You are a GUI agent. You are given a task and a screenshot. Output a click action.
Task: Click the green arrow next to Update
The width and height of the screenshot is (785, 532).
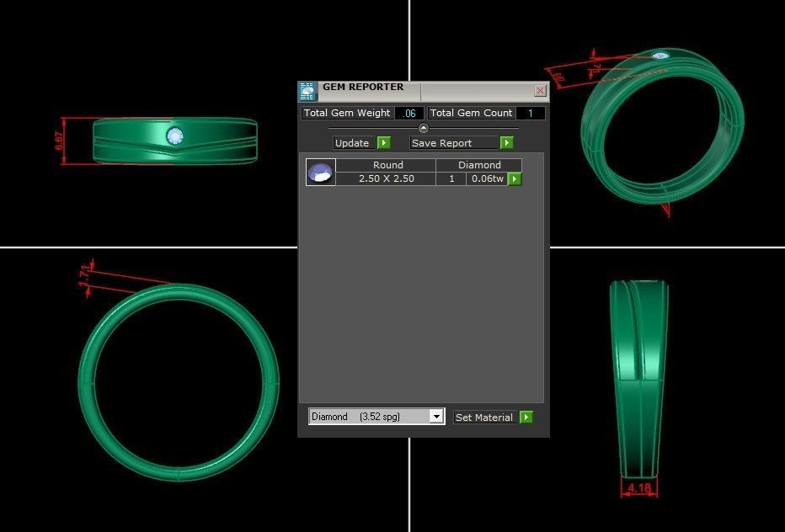pyautogui.click(x=383, y=142)
